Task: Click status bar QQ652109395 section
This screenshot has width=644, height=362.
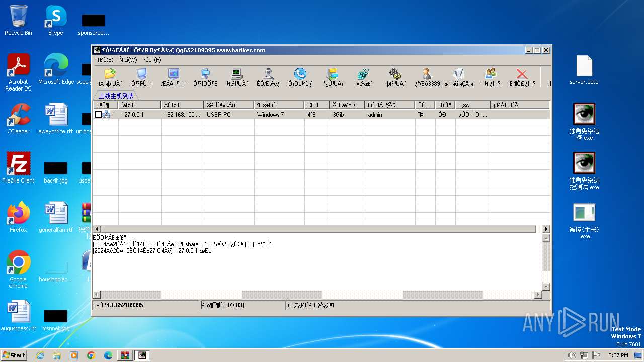Action: [146, 305]
